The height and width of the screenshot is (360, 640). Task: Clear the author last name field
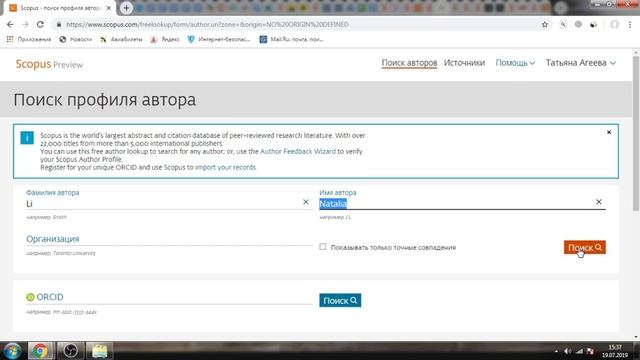pyautogui.click(x=305, y=202)
